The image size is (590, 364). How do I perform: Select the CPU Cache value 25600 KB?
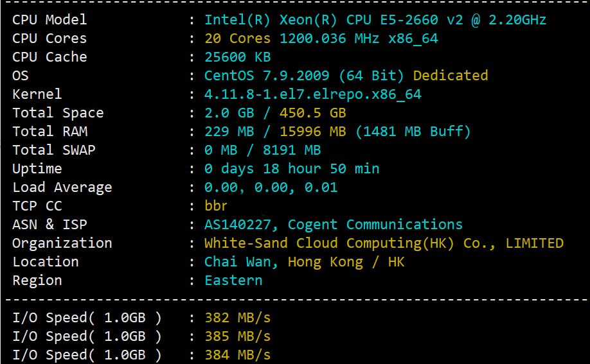(x=237, y=56)
